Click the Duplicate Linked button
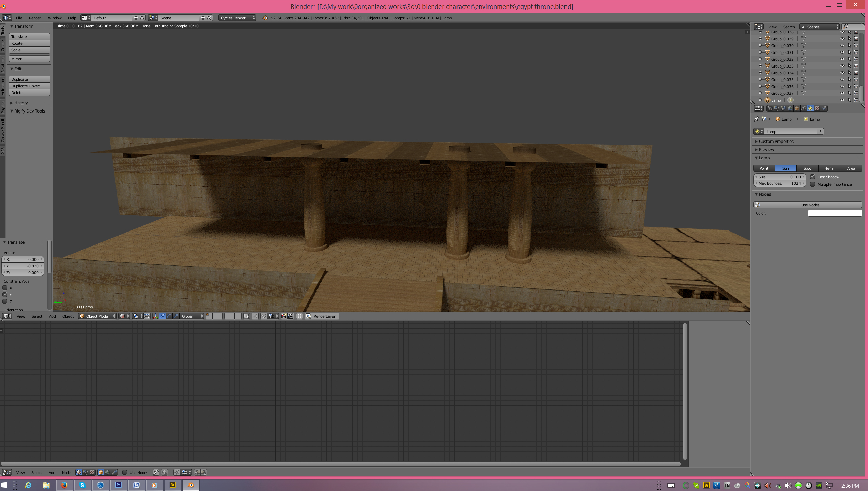 point(29,86)
